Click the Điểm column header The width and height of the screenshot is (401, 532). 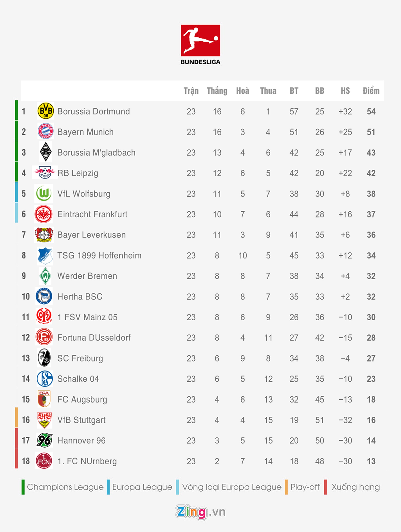tap(371, 91)
